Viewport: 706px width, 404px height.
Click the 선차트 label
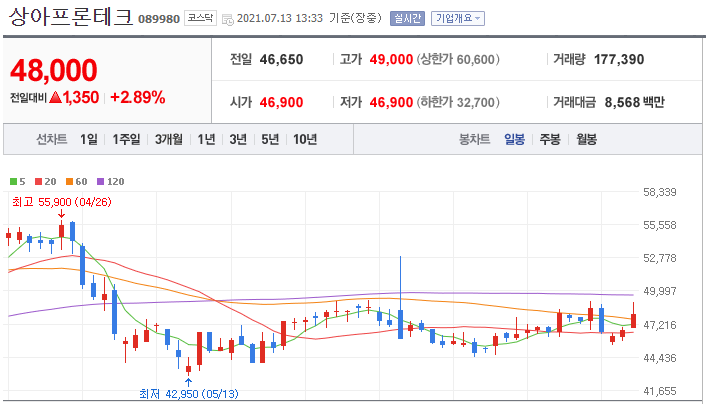[x=52, y=140]
